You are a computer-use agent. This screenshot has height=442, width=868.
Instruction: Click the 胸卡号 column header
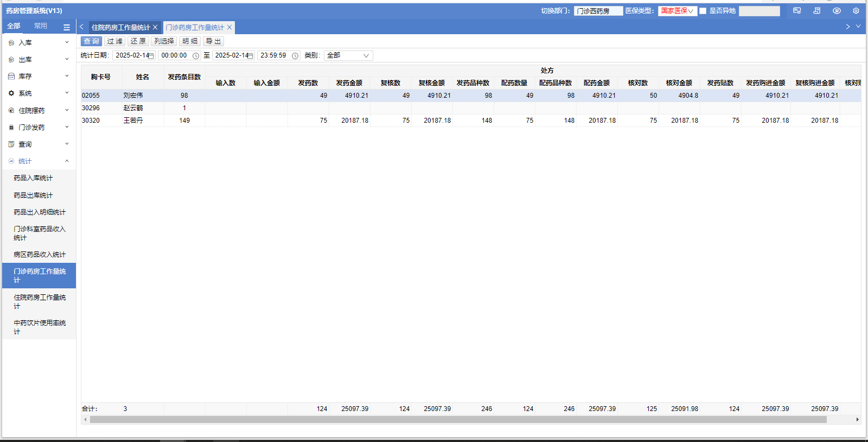[x=101, y=77]
